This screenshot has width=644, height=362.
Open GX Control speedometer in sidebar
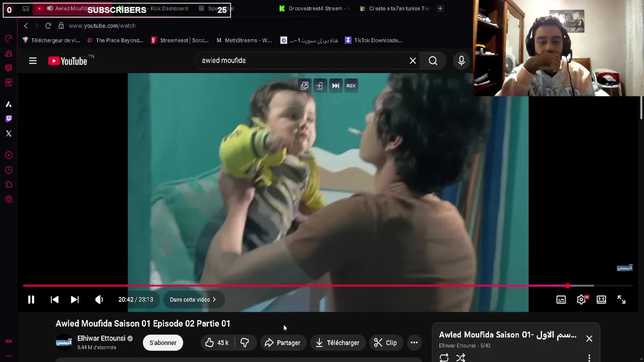pos(9,39)
